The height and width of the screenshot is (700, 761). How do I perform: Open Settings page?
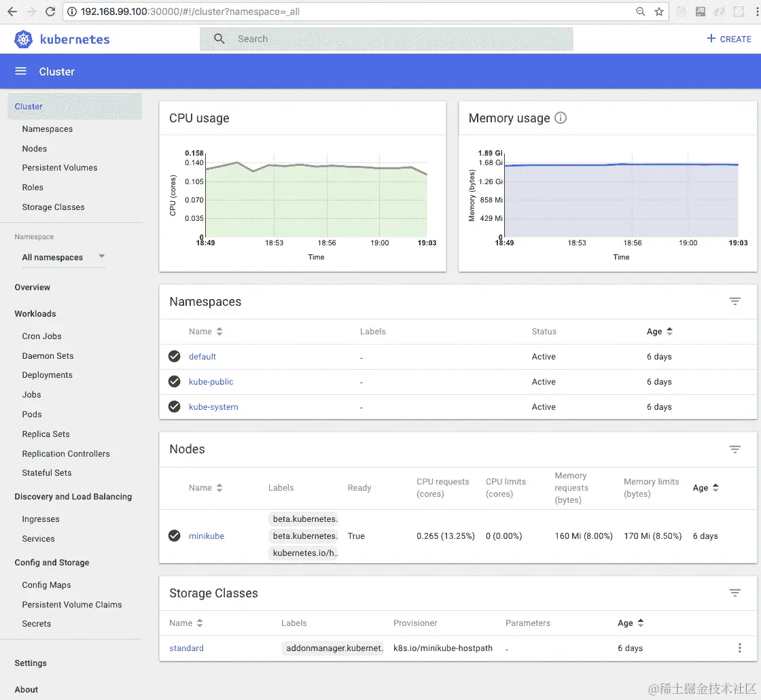(31, 663)
